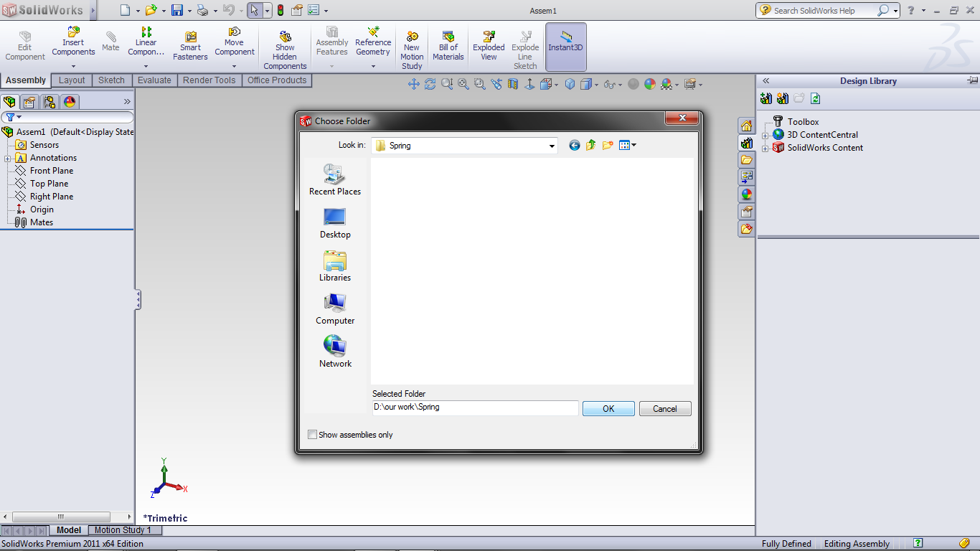Switch to the Office Products tab
The width and height of the screenshot is (980, 551).
click(277, 80)
